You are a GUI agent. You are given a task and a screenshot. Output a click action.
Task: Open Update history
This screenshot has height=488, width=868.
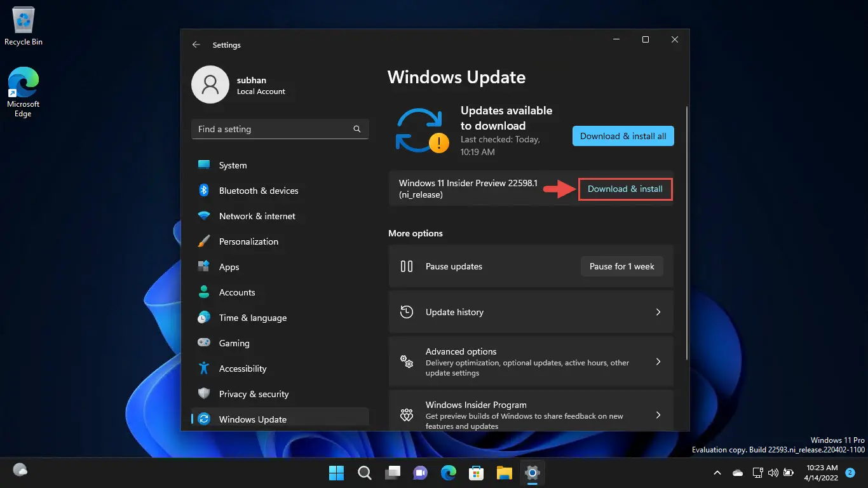[531, 312]
